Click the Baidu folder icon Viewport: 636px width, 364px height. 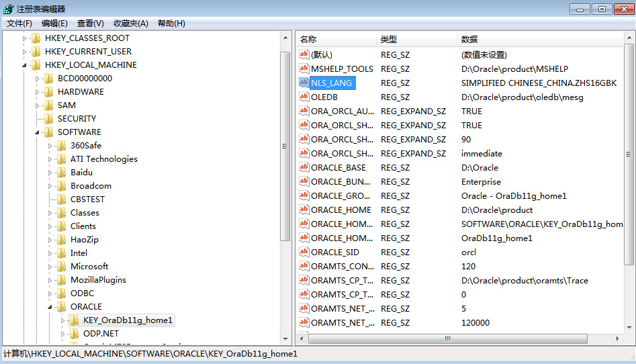(x=62, y=173)
